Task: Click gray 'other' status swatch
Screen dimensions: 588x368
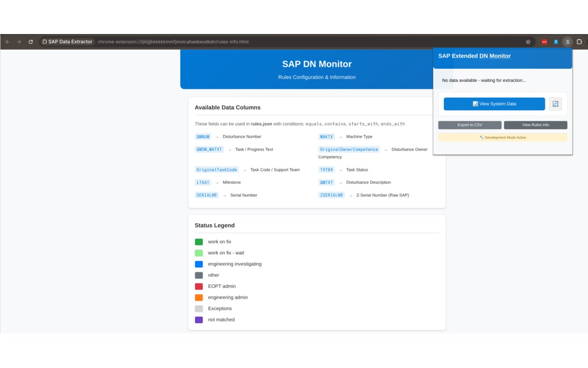Action: (199, 275)
